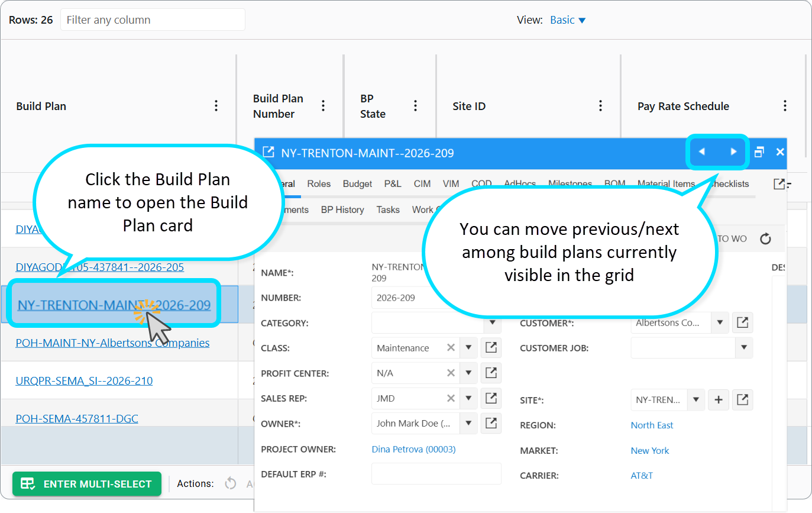Go to previous build plan arrow
The height and width of the screenshot is (513, 812).
[x=702, y=151]
